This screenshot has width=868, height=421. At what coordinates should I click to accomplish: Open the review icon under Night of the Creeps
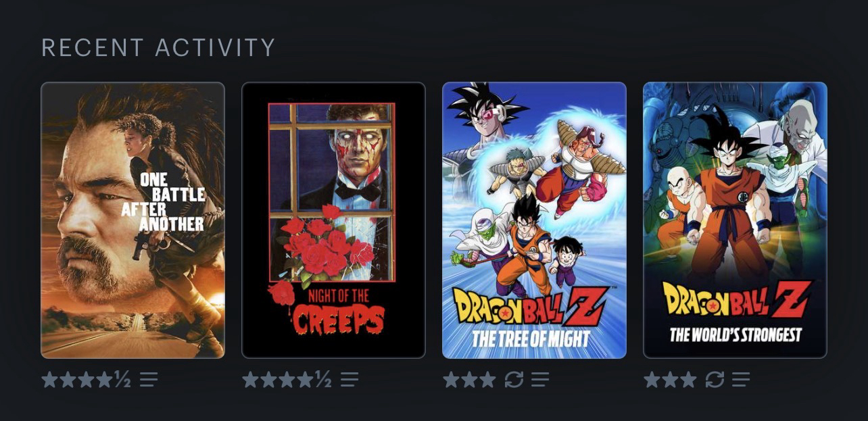click(349, 380)
